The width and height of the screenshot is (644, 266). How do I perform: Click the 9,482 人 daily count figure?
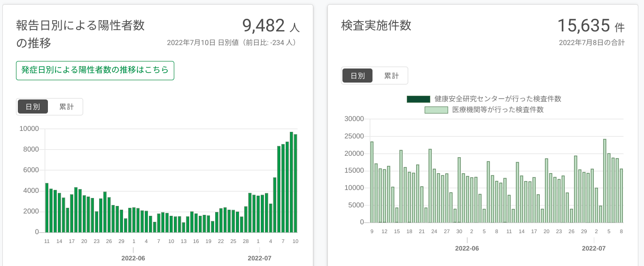[x=271, y=26]
